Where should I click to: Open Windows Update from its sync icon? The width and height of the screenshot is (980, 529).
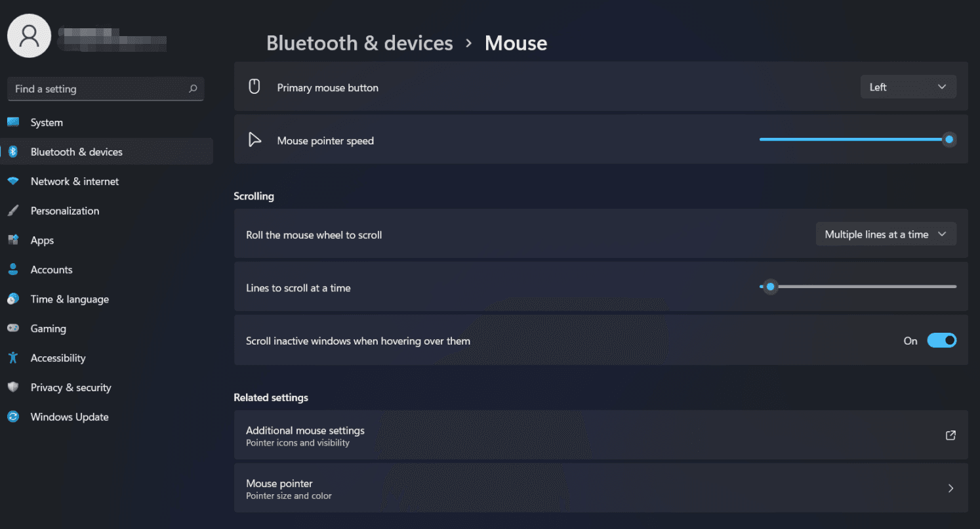(x=13, y=417)
